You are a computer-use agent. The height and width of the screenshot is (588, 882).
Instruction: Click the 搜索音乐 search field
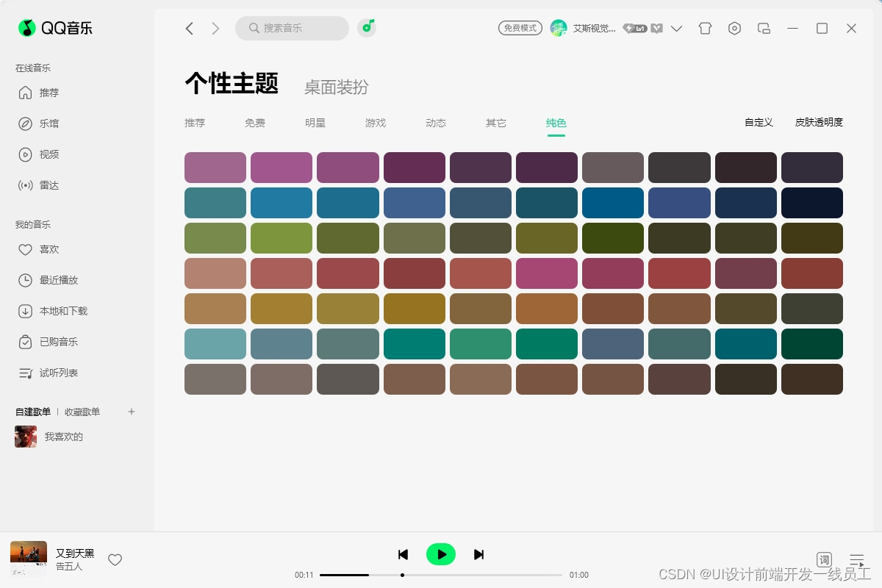point(292,28)
